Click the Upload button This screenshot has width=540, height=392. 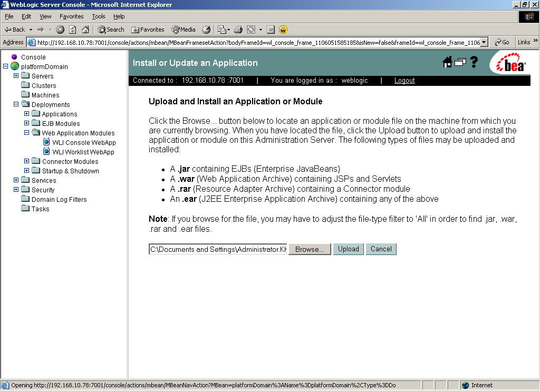348,249
